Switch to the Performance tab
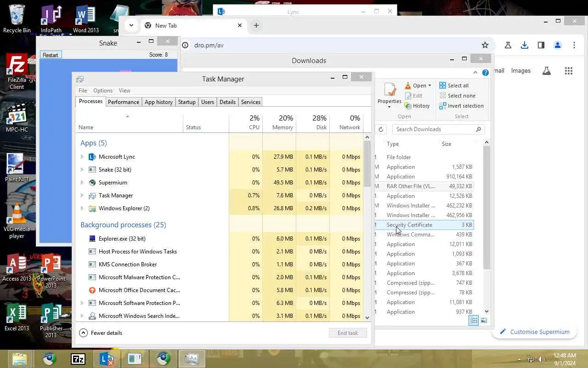The image size is (588, 368). [124, 102]
